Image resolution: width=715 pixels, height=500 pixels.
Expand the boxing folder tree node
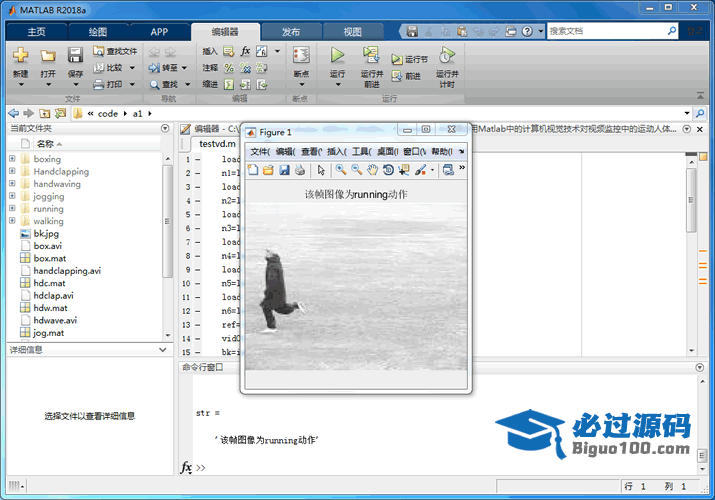[x=12, y=159]
